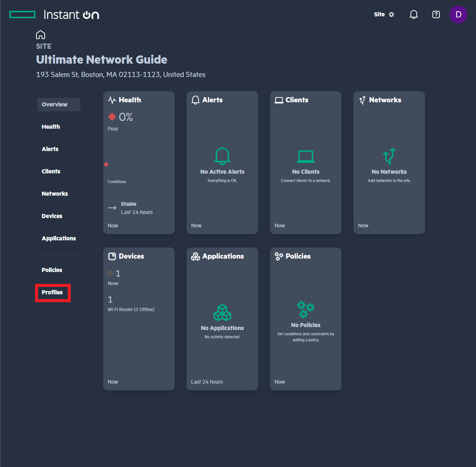Image resolution: width=476 pixels, height=467 pixels.
Task: Click No activity detected text
Action: pos(222,337)
